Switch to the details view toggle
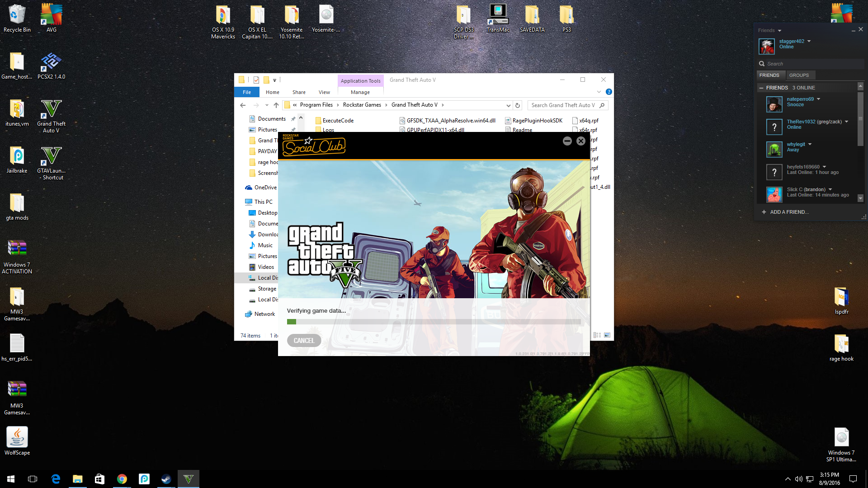This screenshot has width=868, height=488. point(597,335)
